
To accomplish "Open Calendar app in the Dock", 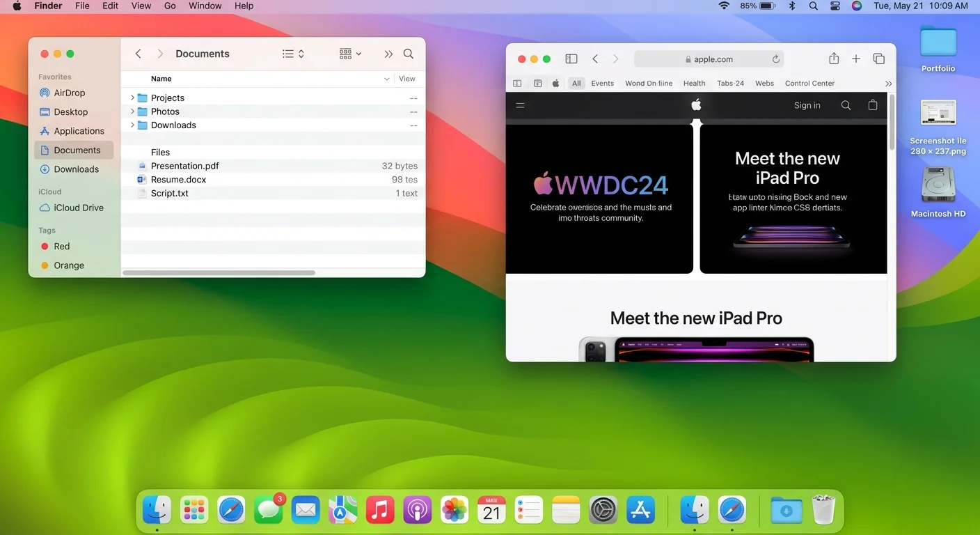I will (491, 511).
